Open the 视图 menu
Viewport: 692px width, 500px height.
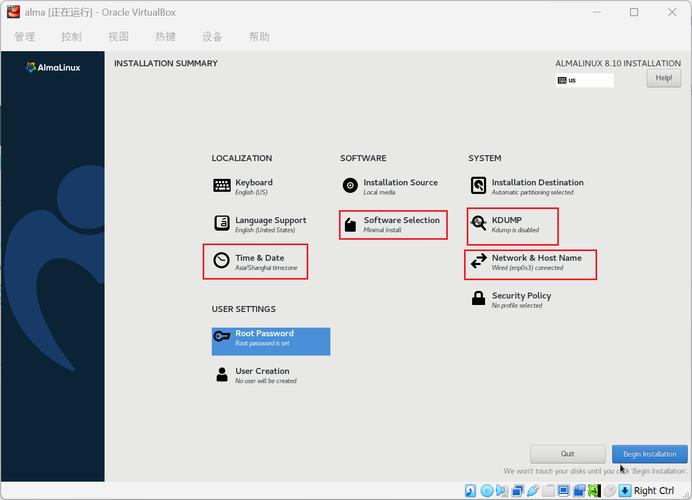[118, 37]
